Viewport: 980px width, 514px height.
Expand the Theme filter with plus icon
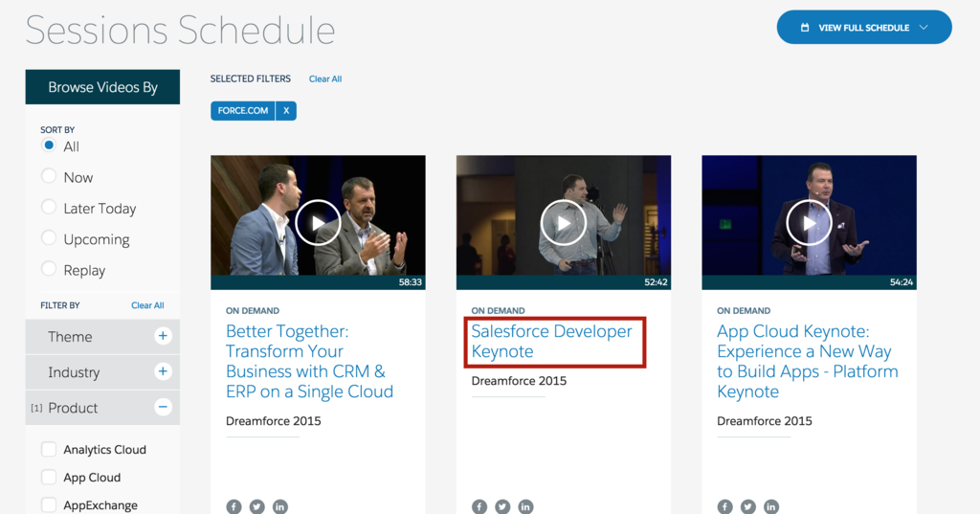tap(163, 336)
